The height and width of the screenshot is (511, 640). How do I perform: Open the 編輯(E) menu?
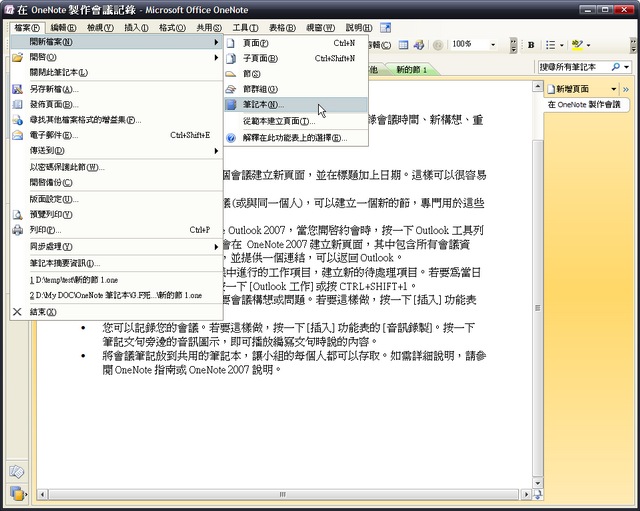coord(63,28)
